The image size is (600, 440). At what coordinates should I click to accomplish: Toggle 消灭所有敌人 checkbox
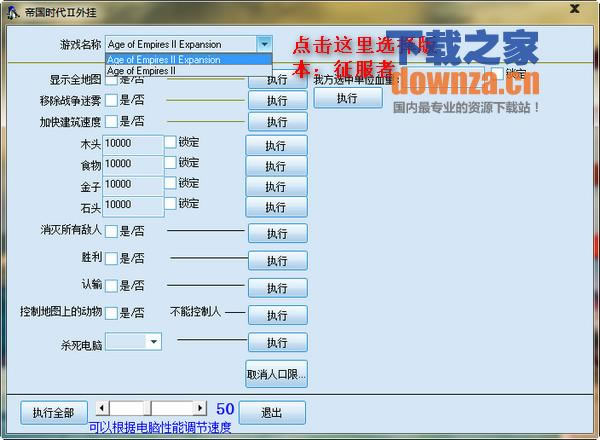click(111, 231)
